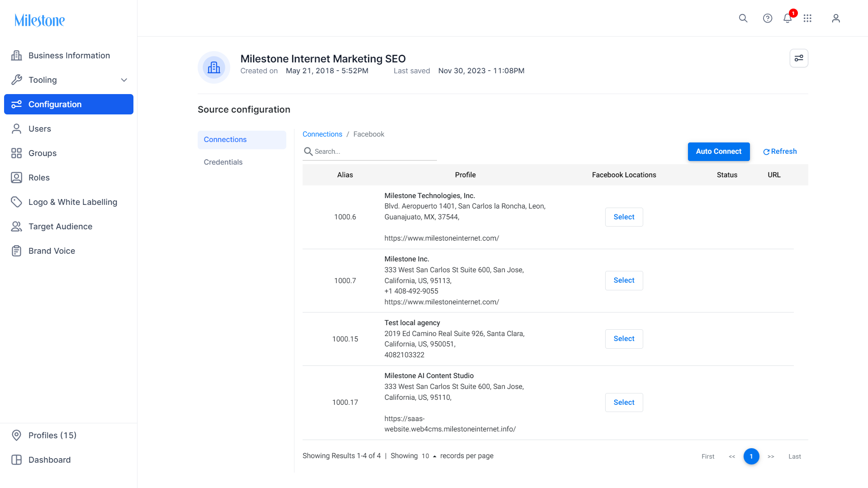
Task: Click phone number +1 408-492-9055
Action: click(x=411, y=291)
